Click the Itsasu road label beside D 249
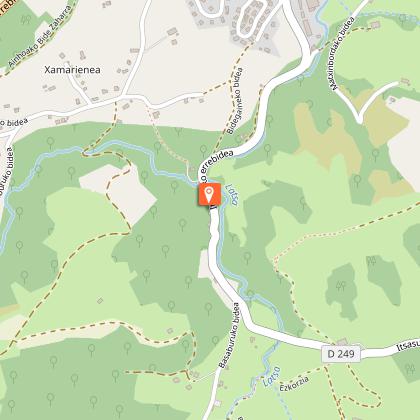 coord(408,345)
